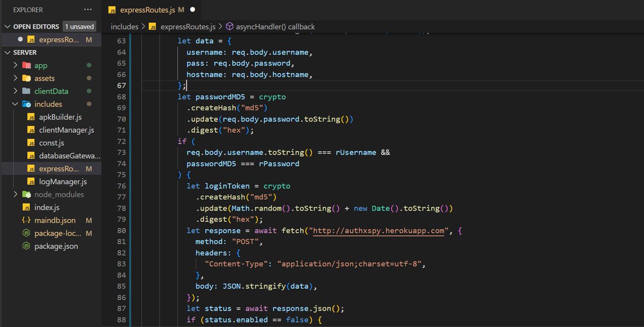Click the Node icon beside package-lock.json
The height and width of the screenshot is (327, 644).
tap(26, 233)
